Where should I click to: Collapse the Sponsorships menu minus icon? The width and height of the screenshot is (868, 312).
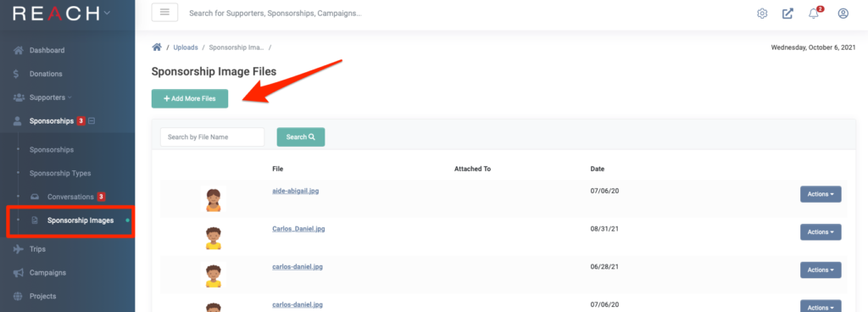[92, 120]
